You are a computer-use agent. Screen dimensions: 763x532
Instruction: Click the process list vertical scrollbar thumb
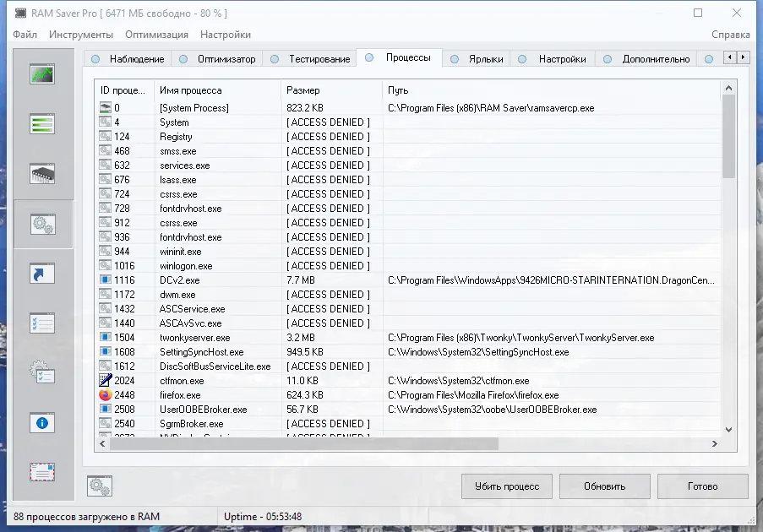tap(728, 136)
